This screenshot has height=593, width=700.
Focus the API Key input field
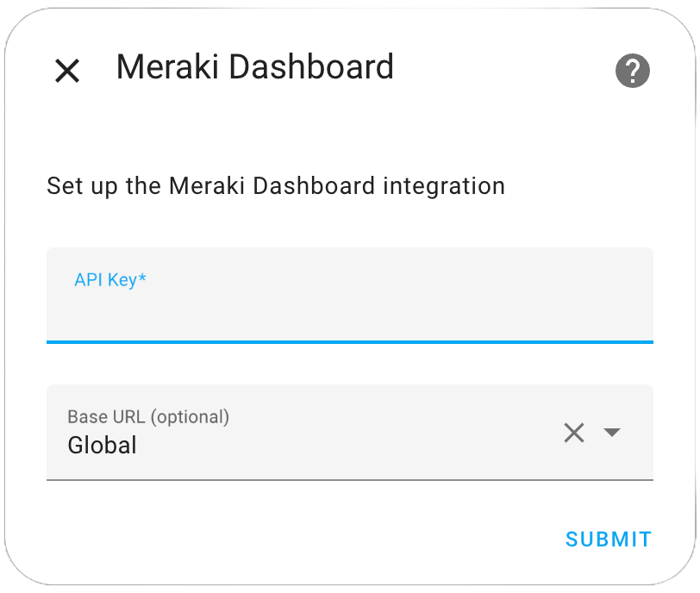349,296
